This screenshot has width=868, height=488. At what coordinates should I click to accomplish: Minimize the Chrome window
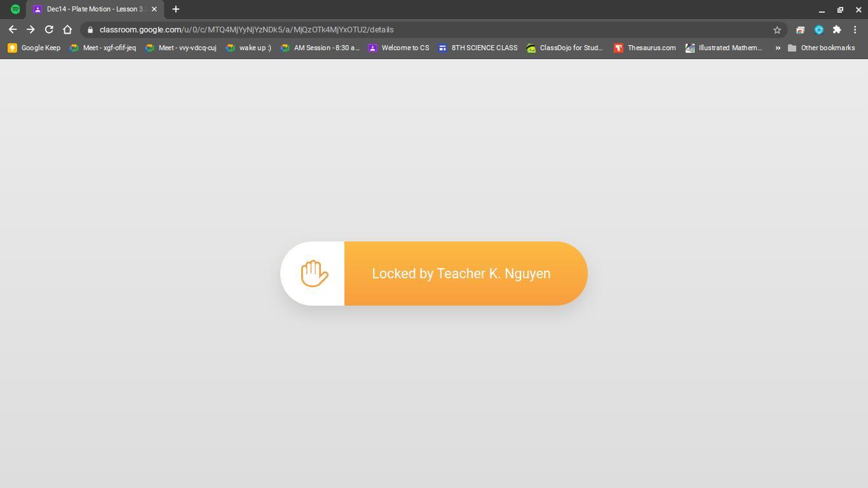[x=822, y=10]
